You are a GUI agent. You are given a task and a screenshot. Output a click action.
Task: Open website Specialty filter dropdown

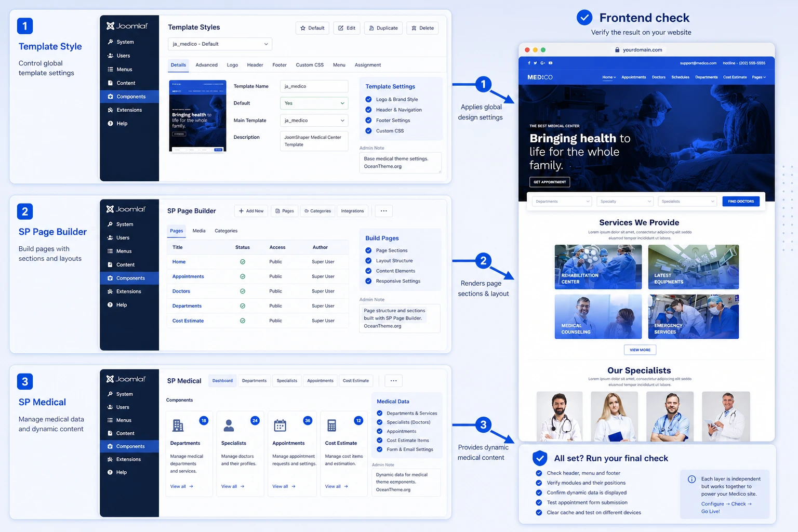tap(625, 202)
